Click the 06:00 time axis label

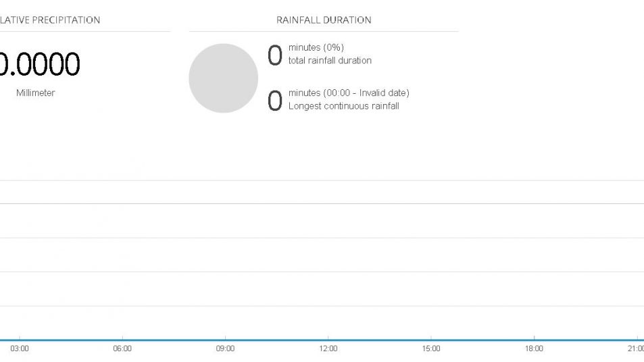(122, 348)
